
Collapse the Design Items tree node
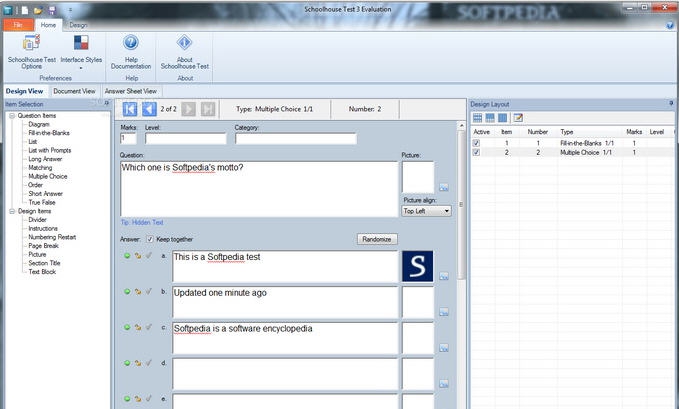point(12,211)
